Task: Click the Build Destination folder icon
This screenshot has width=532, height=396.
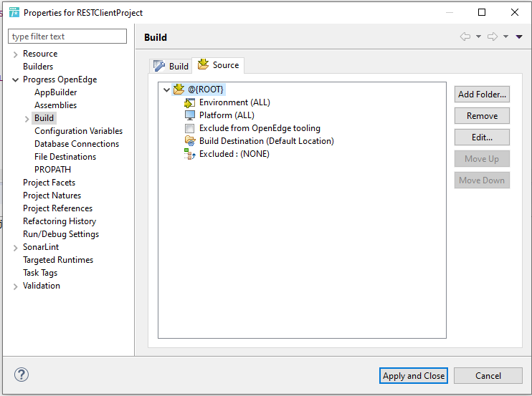Action: [x=190, y=141]
